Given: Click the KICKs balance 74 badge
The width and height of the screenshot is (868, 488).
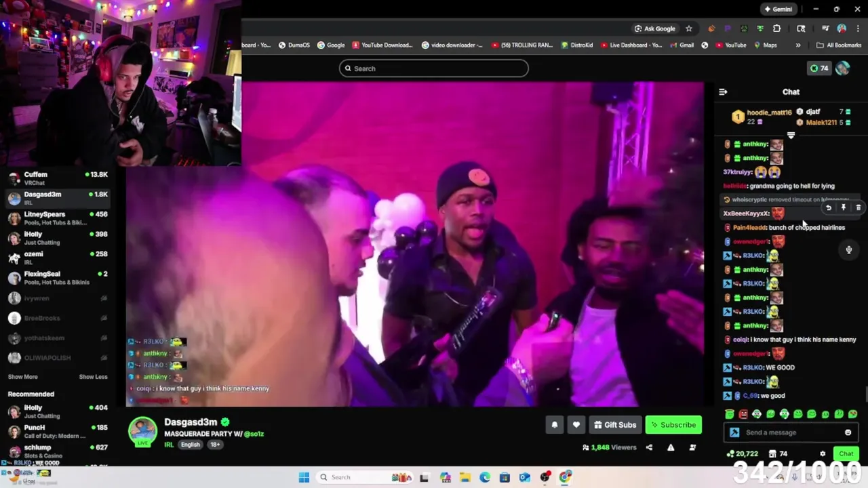Looking at the screenshot, I should point(819,68).
